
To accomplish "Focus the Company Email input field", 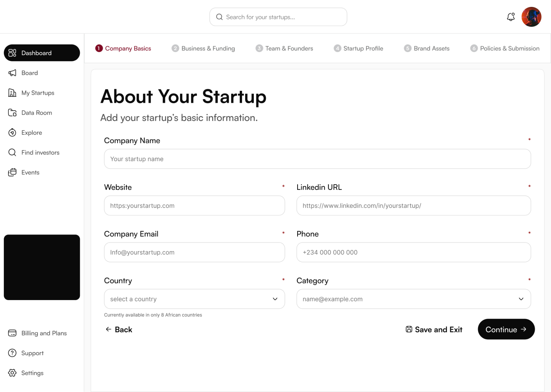I will click(x=194, y=252).
